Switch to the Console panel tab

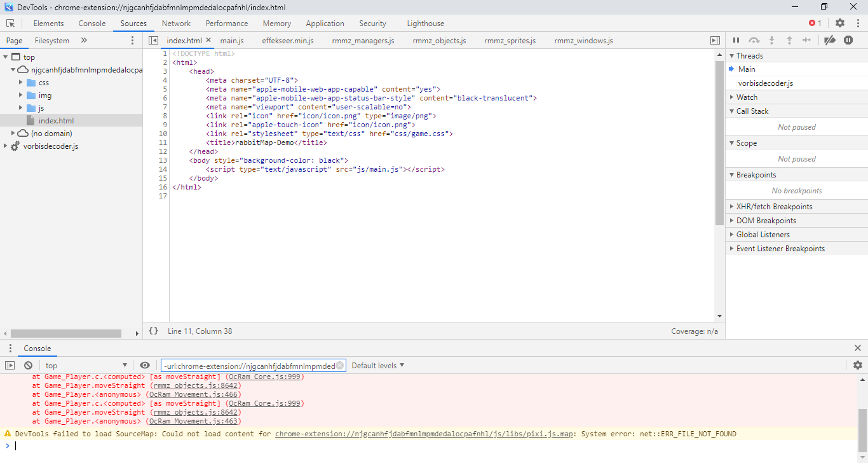pyautogui.click(x=92, y=24)
